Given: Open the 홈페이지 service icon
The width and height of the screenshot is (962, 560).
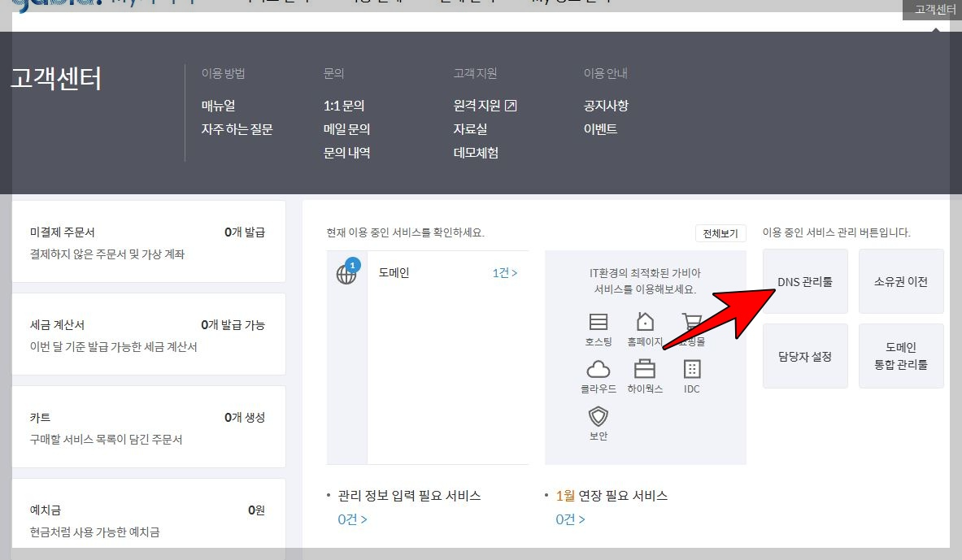Looking at the screenshot, I should tap(645, 322).
